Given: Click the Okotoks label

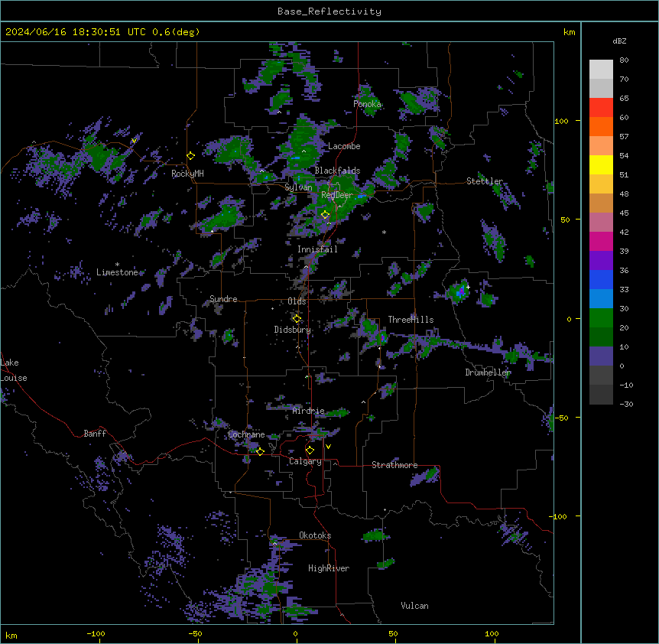Looking at the screenshot, I should coord(315,535).
